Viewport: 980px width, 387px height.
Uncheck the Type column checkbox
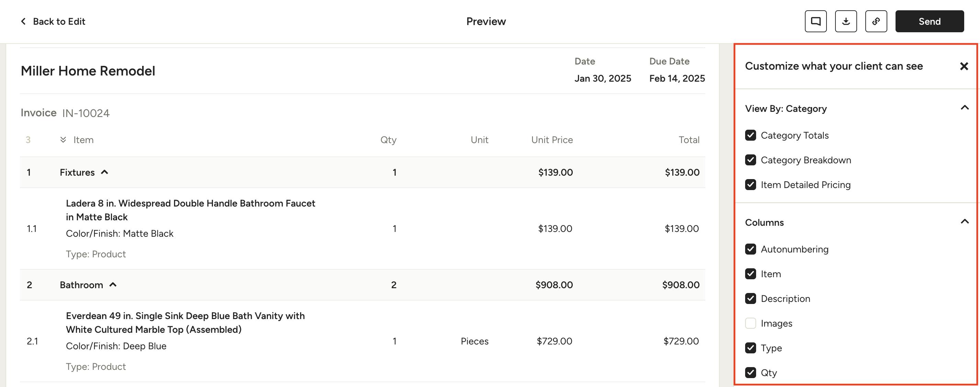point(750,348)
